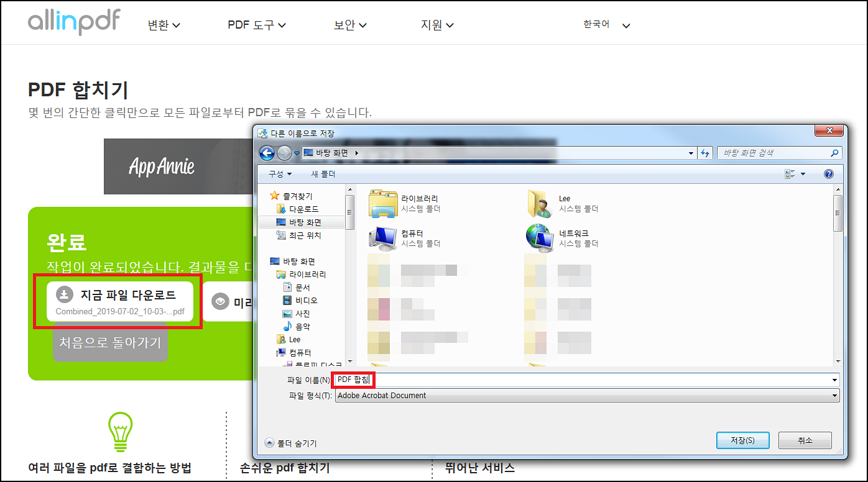Close the 다른 이름으로 저장 dialog
Screen dimensions: 868x482
(x=829, y=131)
